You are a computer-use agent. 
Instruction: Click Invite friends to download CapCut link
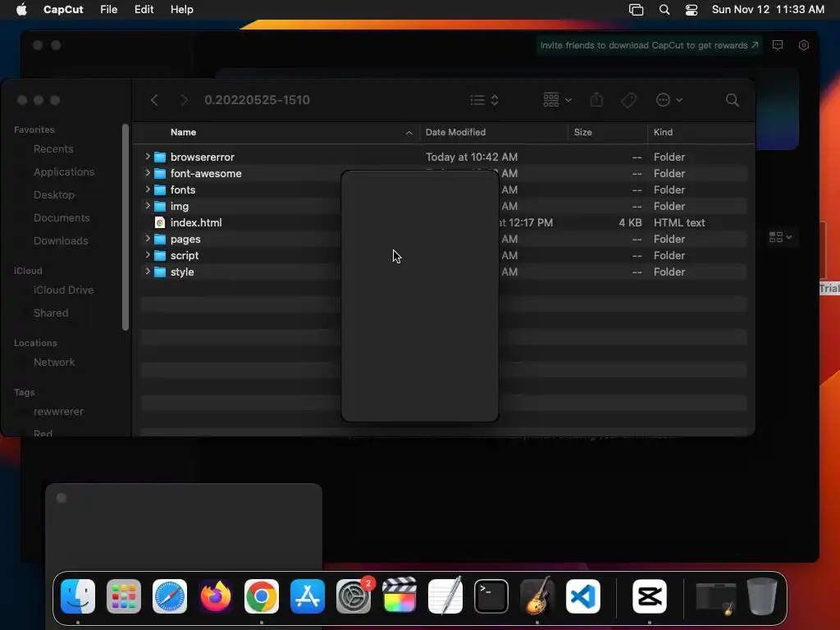coord(649,45)
